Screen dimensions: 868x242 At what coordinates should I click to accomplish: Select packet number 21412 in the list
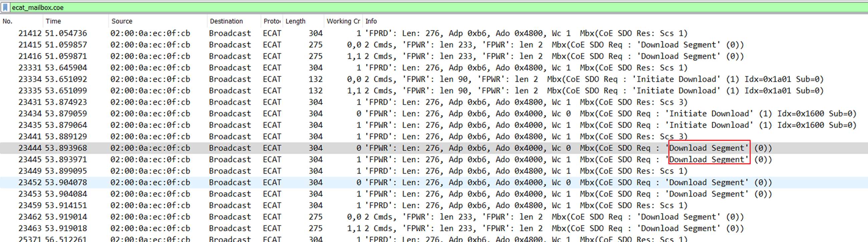[x=30, y=33]
